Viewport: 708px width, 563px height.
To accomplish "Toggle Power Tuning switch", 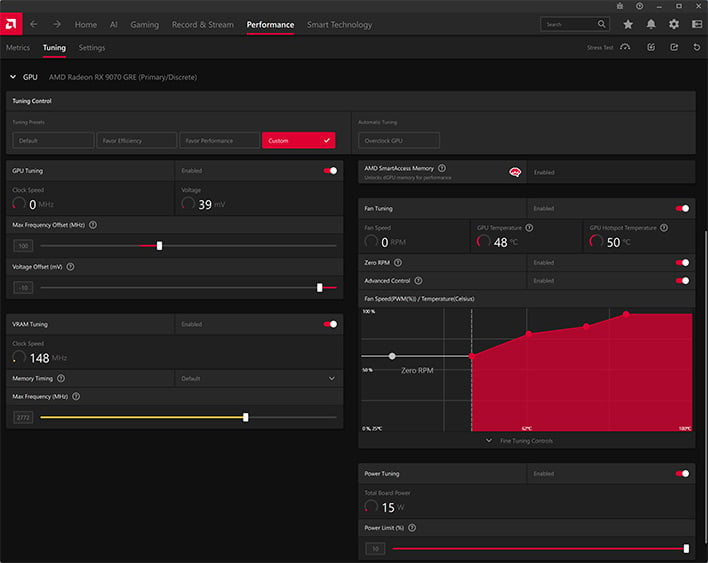I will [682, 474].
